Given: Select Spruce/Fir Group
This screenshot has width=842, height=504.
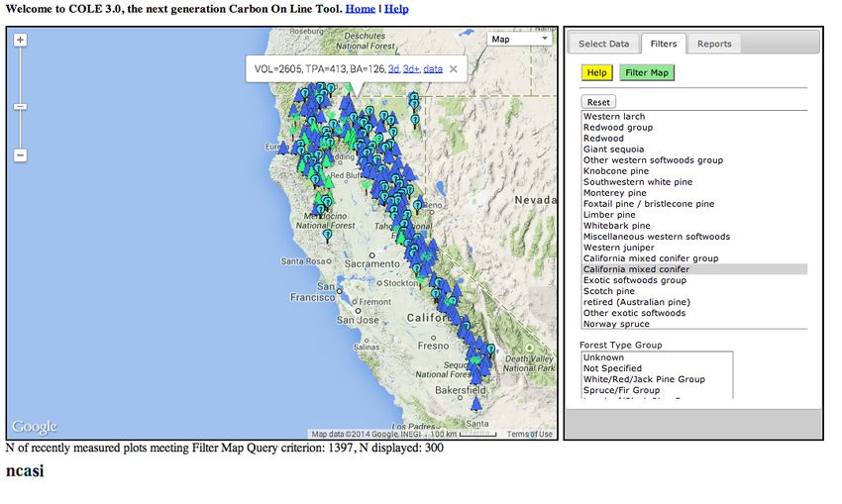Looking at the screenshot, I should (x=657, y=390).
